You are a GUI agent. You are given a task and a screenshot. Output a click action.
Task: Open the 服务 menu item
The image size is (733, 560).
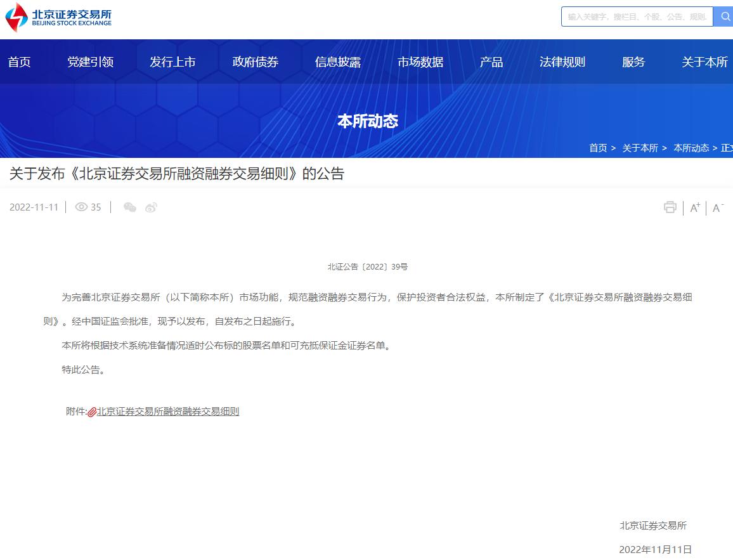(633, 62)
